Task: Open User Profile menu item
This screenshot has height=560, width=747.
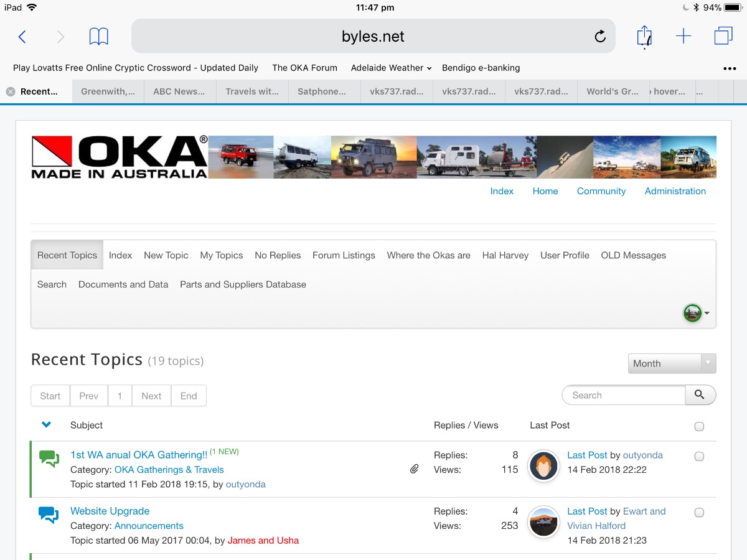Action: click(565, 255)
